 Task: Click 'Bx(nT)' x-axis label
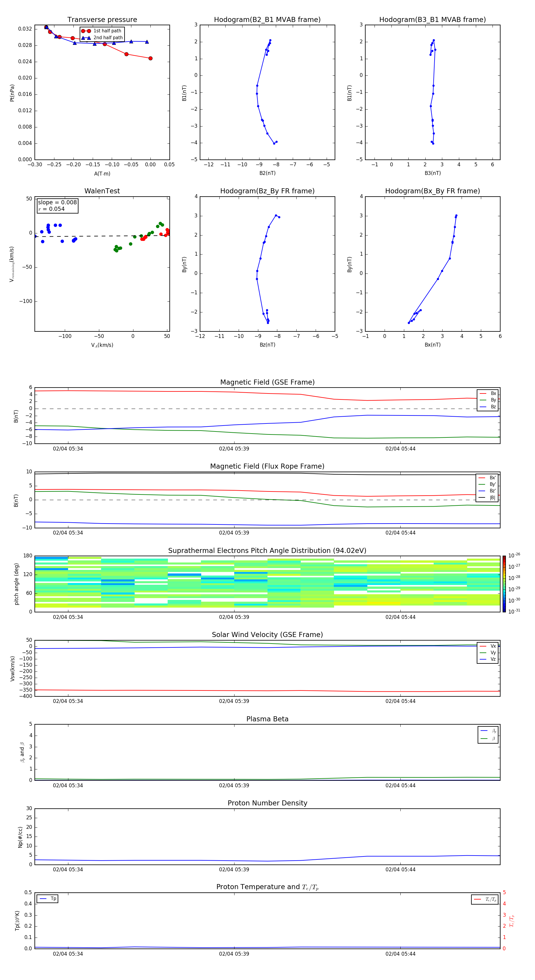[x=432, y=345]
